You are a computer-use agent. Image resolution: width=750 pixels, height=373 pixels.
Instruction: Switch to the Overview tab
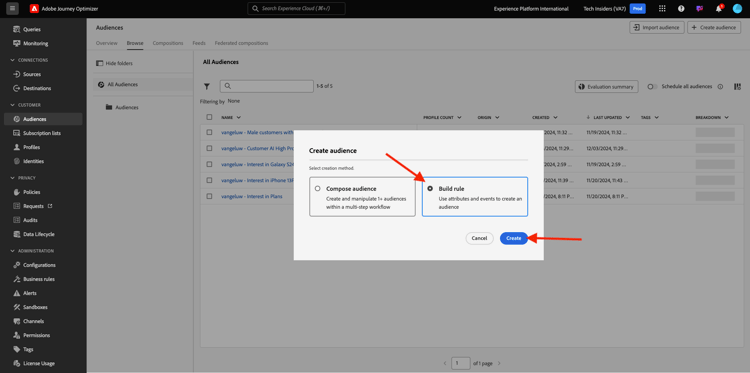coord(107,43)
